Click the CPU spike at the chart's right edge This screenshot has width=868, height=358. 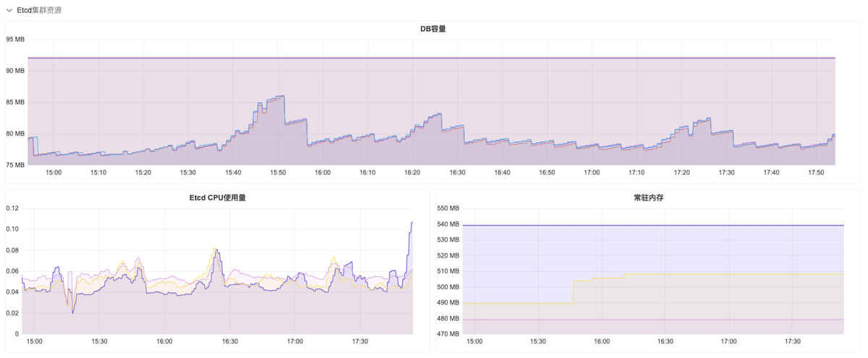(412, 223)
